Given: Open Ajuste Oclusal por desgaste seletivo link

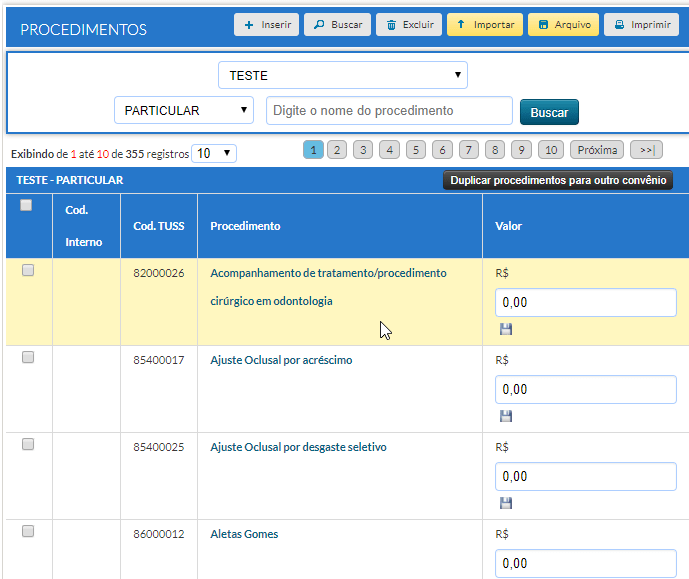Looking at the screenshot, I should click(x=298, y=447).
